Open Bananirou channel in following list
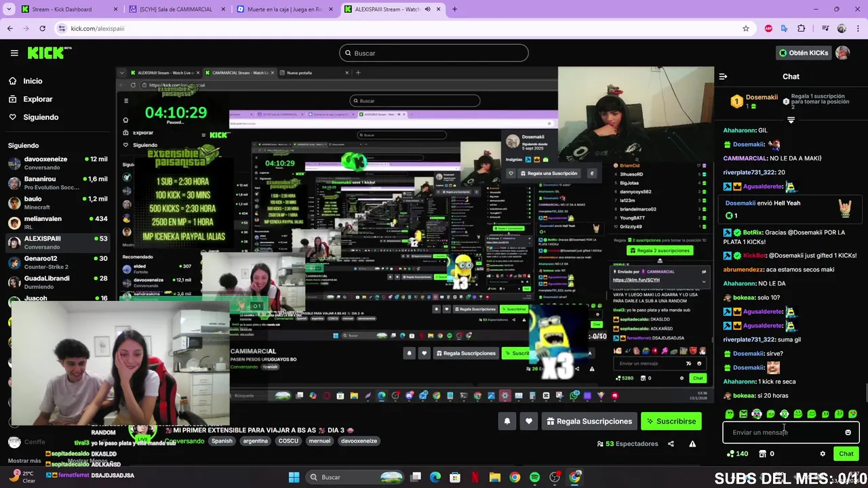Viewport: 868px width, 488px height. (57, 183)
